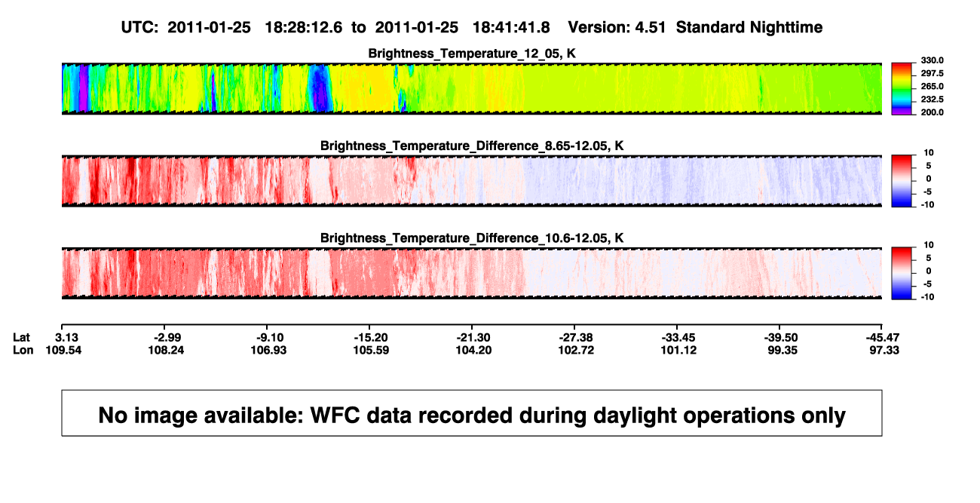The width and height of the screenshot is (980, 503).
Task: Select the 10.6-12.05 difference image strip
Action: pyautogui.click(x=471, y=274)
